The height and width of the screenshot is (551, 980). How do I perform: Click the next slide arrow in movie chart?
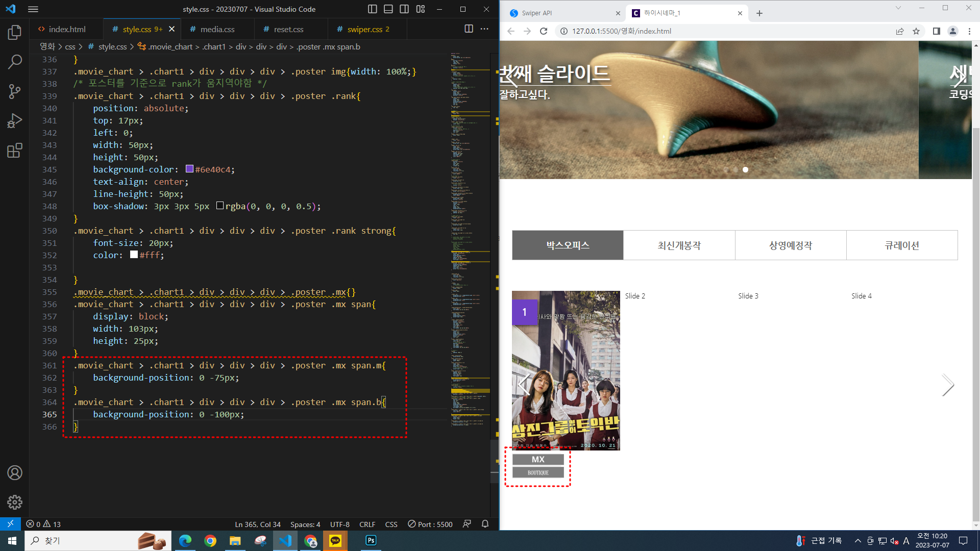947,385
